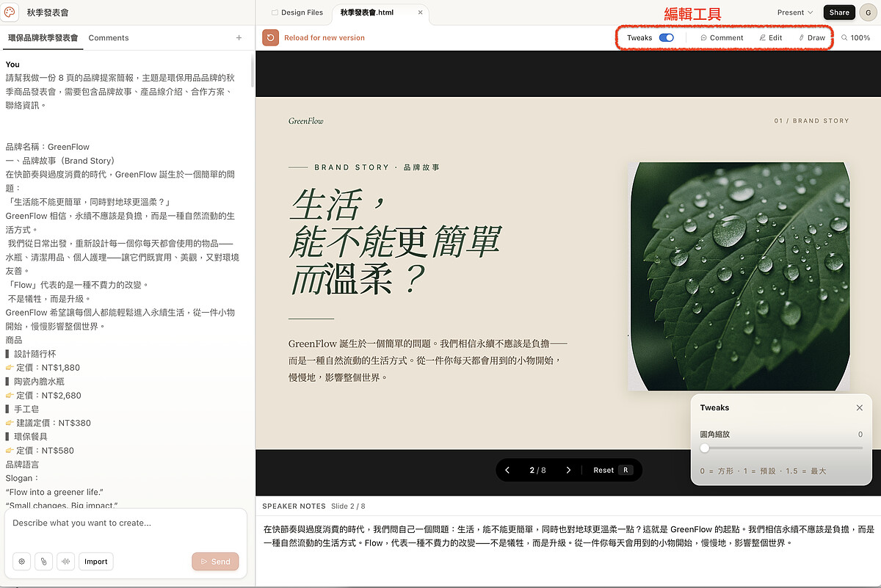881x588 pixels.
Task: Click the 圓角縮放 slider handle
Action: click(705, 448)
